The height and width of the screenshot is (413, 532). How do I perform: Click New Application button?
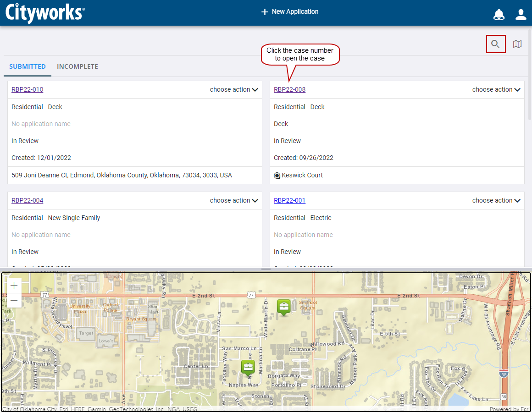click(x=290, y=11)
